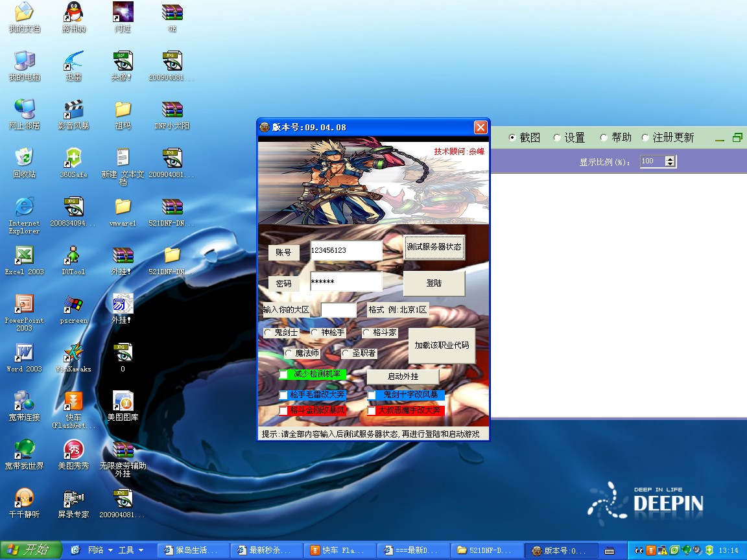Switch to the 最新秒杀 taskbar window
Image resolution: width=747 pixels, height=560 pixels.
pyautogui.click(x=267, y=550)
